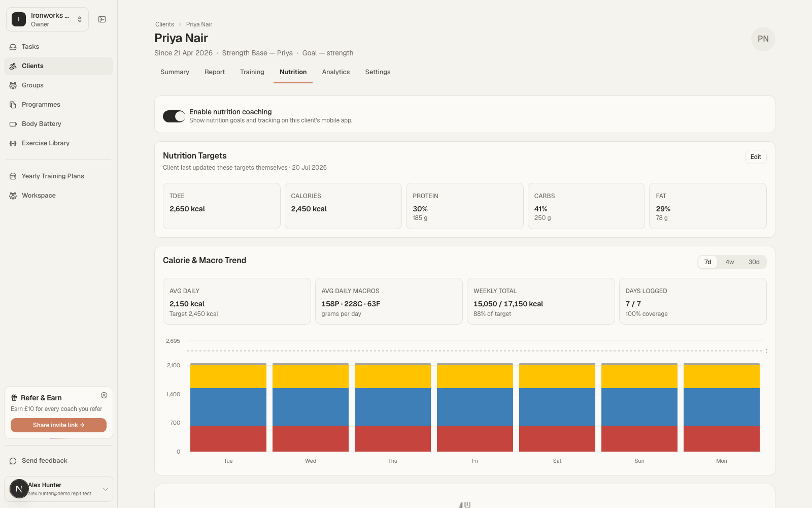Click the Fat 29% target card

(x=707, y=206)
